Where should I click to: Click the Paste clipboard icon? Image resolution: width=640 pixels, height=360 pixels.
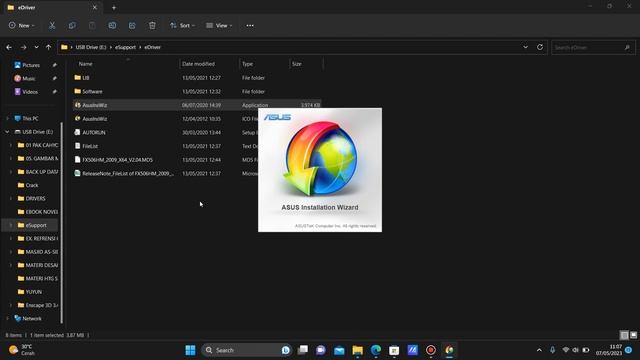pyautogui.click(x=92, y=25)
